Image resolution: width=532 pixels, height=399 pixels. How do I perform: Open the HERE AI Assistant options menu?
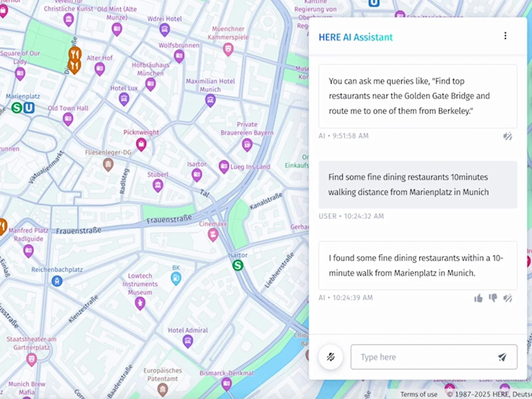505,36
